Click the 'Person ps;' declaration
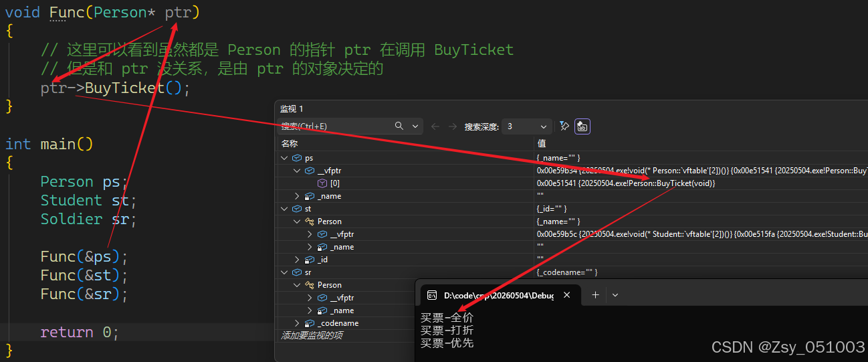Screen dimensions: 868x362 click(84, 182)
